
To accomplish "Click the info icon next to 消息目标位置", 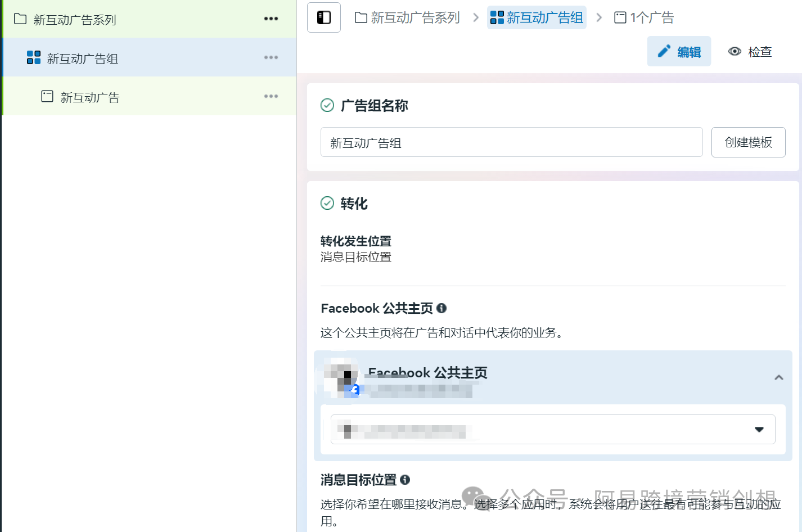I will pyautogui.click(x=405, y=480).
